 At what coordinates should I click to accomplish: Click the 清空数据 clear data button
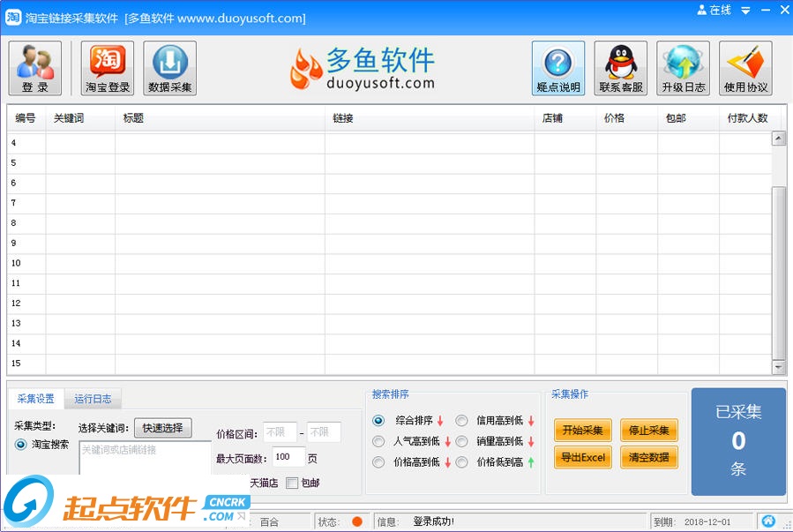[649, 457]
